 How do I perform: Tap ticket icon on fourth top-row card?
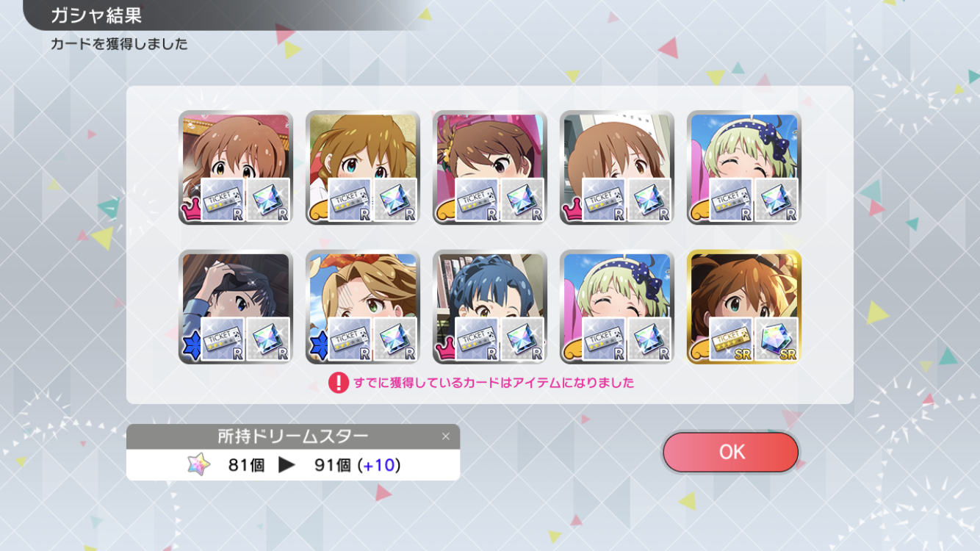tap(605, 200)
